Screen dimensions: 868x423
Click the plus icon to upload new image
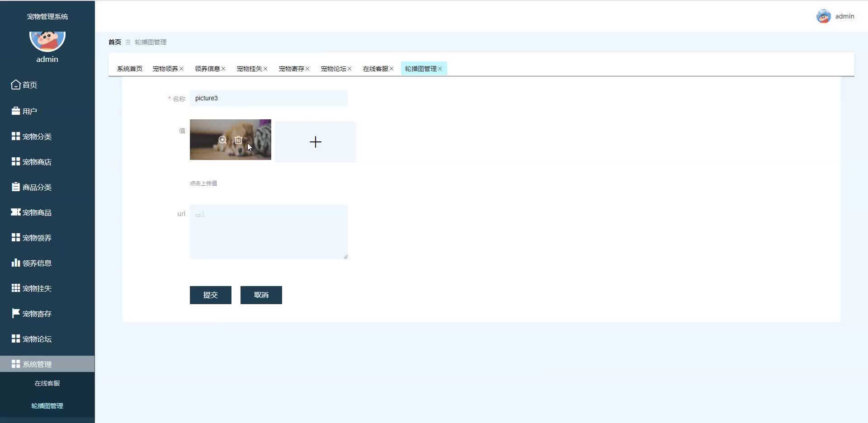coord(316,142)
